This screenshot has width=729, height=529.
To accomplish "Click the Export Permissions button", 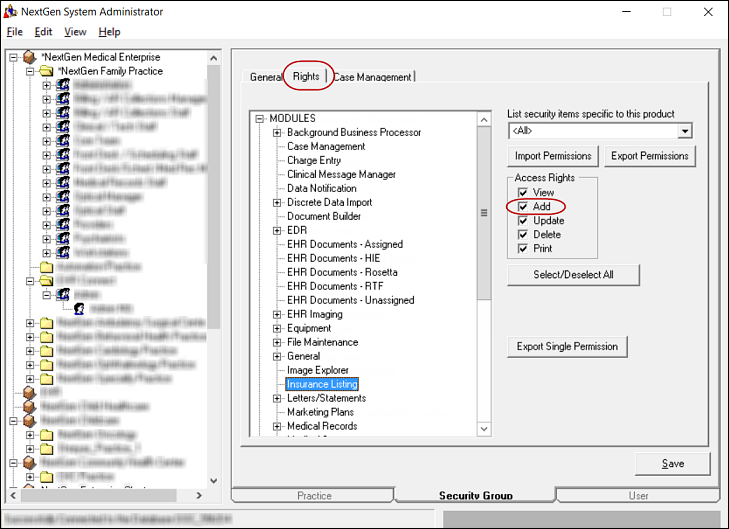I will 649,156.
